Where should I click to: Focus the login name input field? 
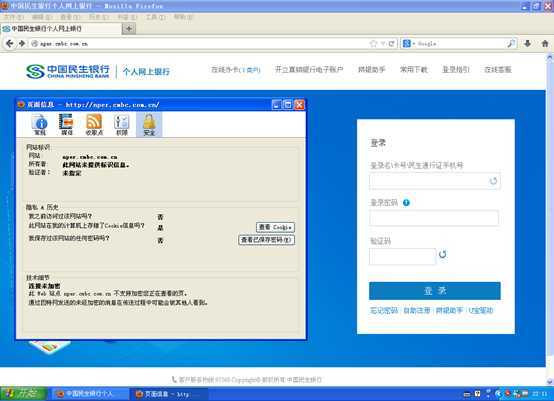pyautogui.click(x=435, y=181)
